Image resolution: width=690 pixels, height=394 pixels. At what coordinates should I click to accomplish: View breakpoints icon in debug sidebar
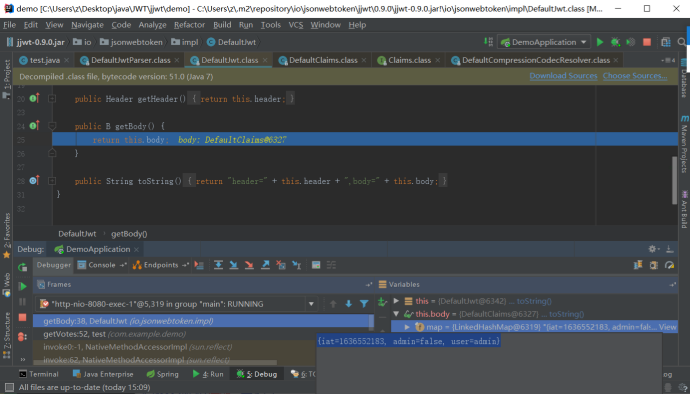coord(22,337)
